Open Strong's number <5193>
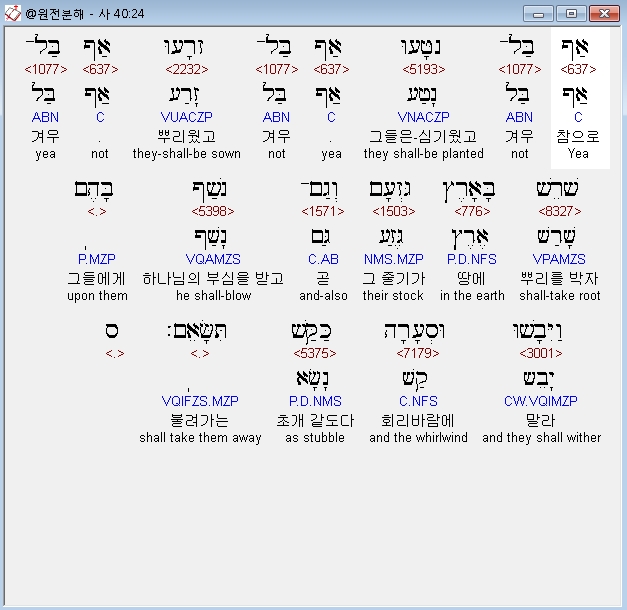Image resolution: width=627 pixels, height=610 pixels. pyautogui.click(x=423, y=69)
